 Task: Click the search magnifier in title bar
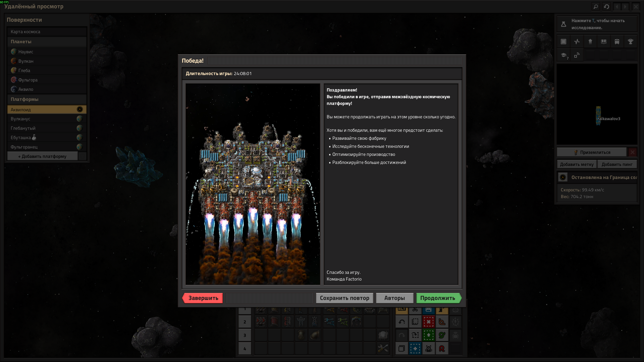596,6
